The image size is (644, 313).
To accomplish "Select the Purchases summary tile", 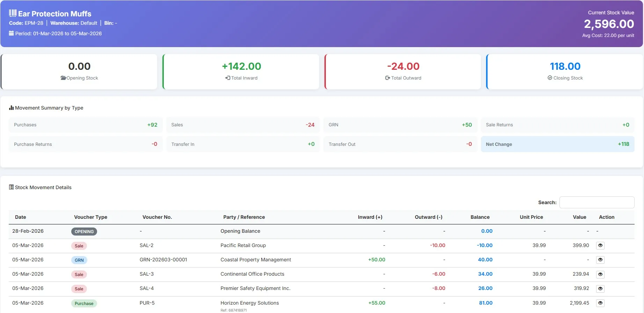I will point(86,125).
